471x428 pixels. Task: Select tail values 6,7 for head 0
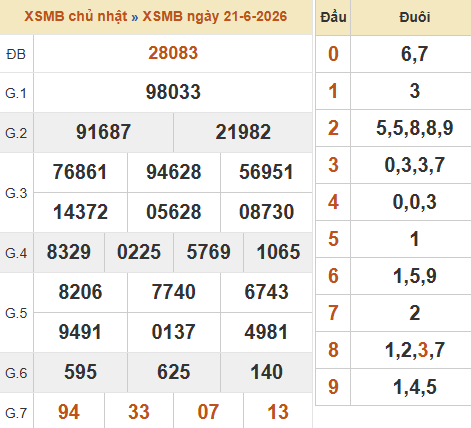(415, 54)
